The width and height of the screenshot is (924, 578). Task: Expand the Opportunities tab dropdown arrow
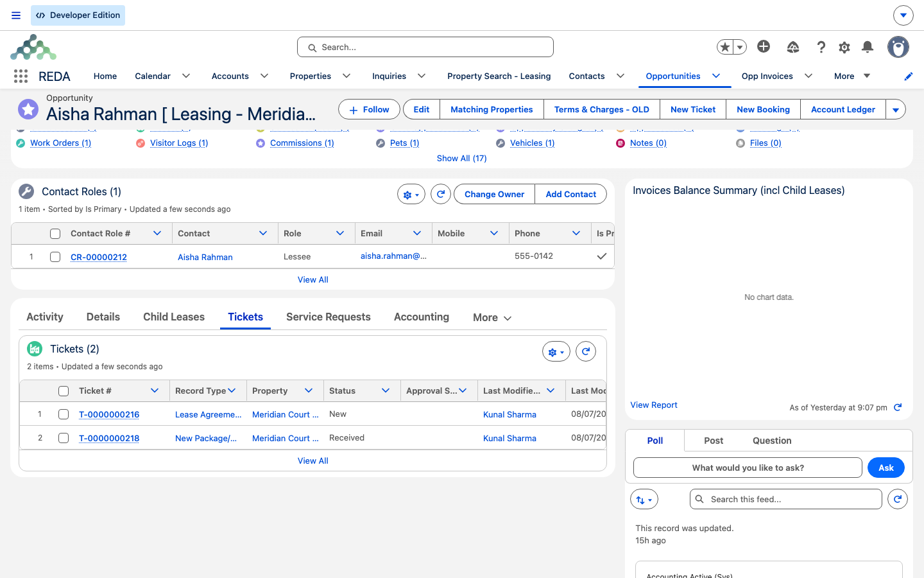(716, 76)
